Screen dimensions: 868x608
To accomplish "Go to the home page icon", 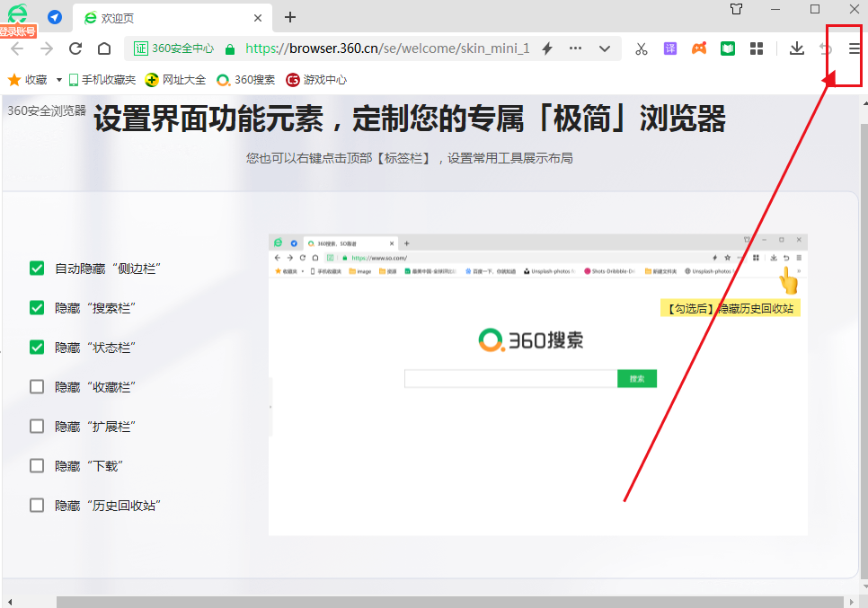I will pos(104,48).
